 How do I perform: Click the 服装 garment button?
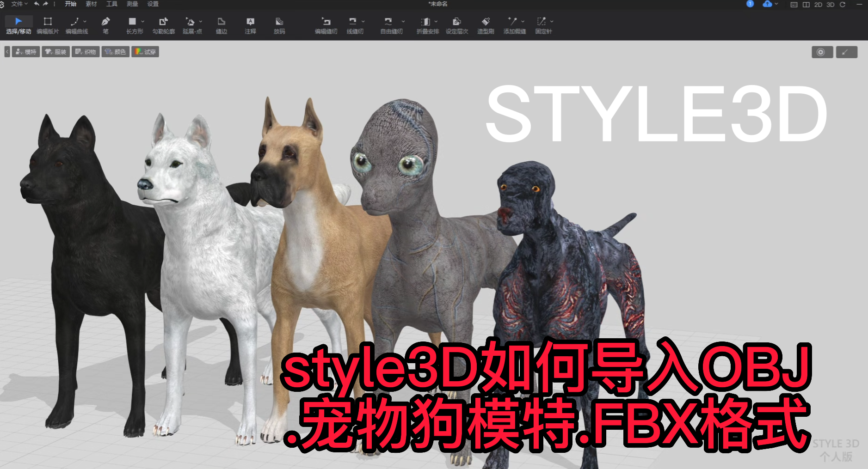(55, 52)
